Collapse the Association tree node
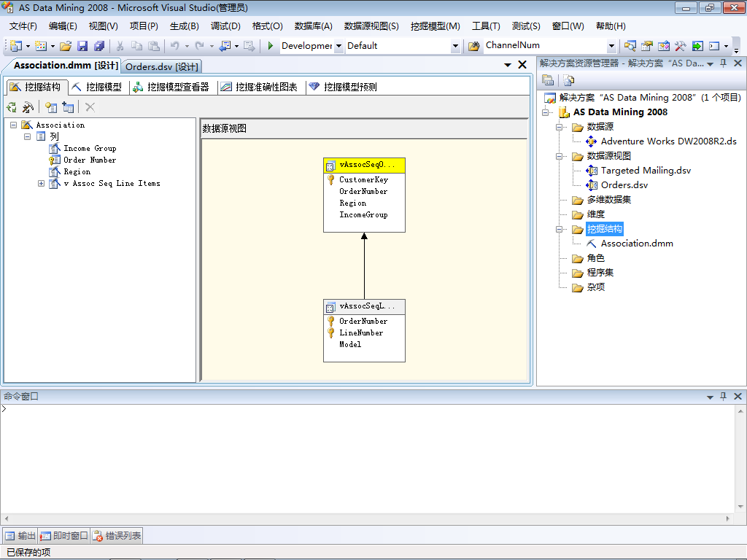747x560 pixels. (13, 125)
